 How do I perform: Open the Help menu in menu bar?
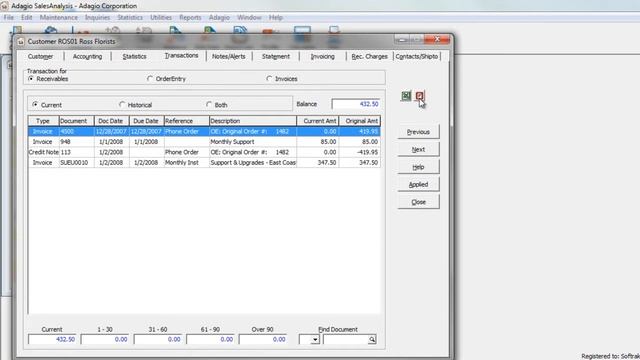point(276,18)
